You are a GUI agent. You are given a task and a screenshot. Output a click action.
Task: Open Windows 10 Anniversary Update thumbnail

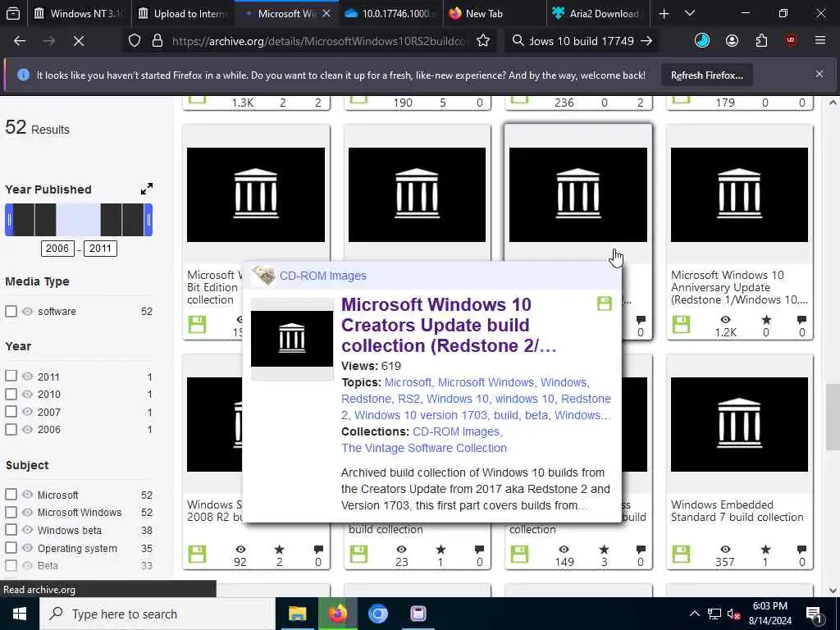click(739, 194)
